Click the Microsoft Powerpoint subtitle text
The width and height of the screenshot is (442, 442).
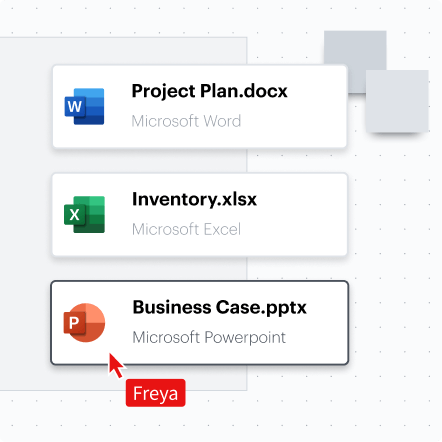[209, 337]
